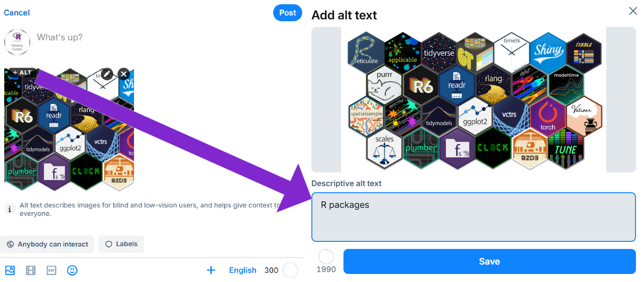The width and height of the screenshot is (644, 282).
Task: Click the Post button
Action: tap(287, 13)
